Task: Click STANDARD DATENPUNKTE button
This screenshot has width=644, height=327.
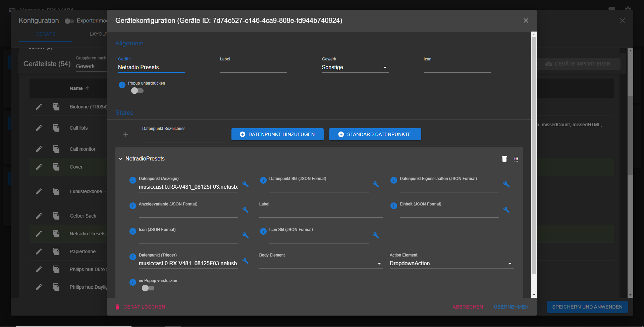Action: (x=375, y=134)
